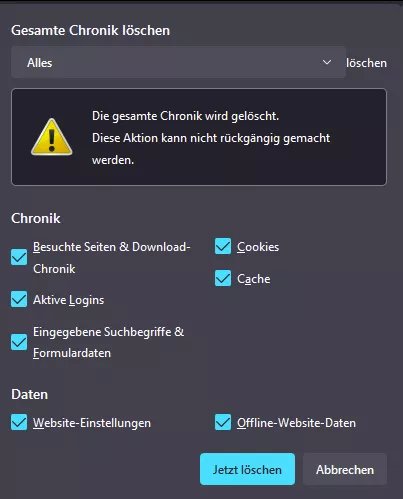The width and height of the screenshot is (403, 499).
Task: Click the "Jetzt löschen" button
Action: click(x=247, y=469)
